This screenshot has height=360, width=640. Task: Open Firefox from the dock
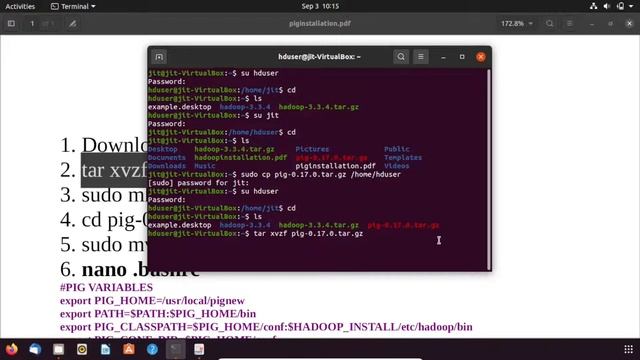[11, 349]
